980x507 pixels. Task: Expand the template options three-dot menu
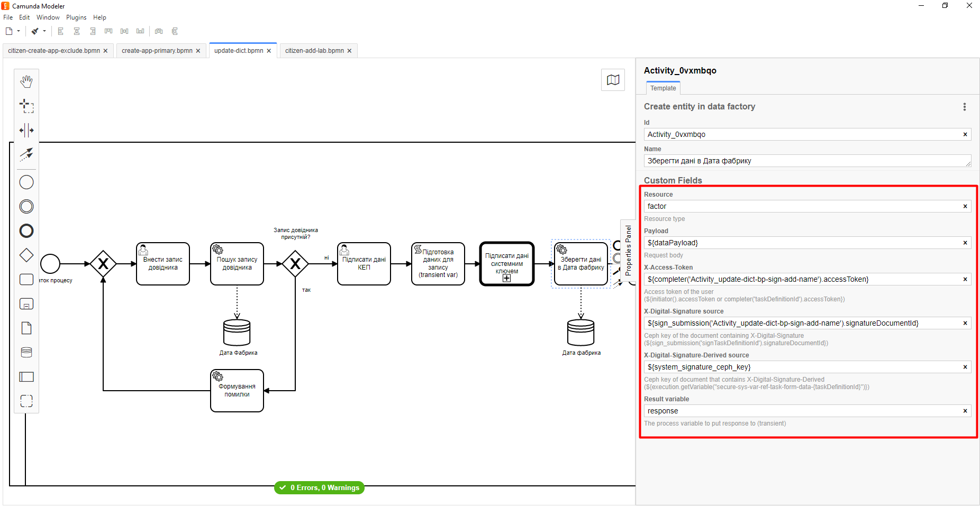pyautogui.click(x=964, y=107)
